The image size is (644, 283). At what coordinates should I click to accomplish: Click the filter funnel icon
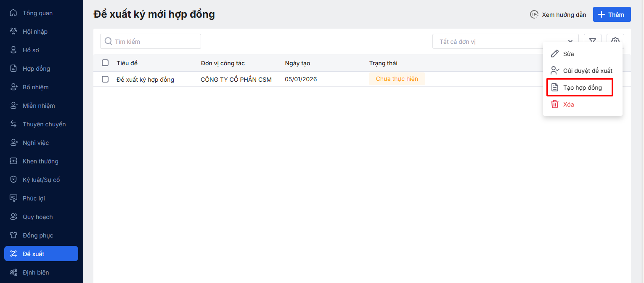coord(593,40)
